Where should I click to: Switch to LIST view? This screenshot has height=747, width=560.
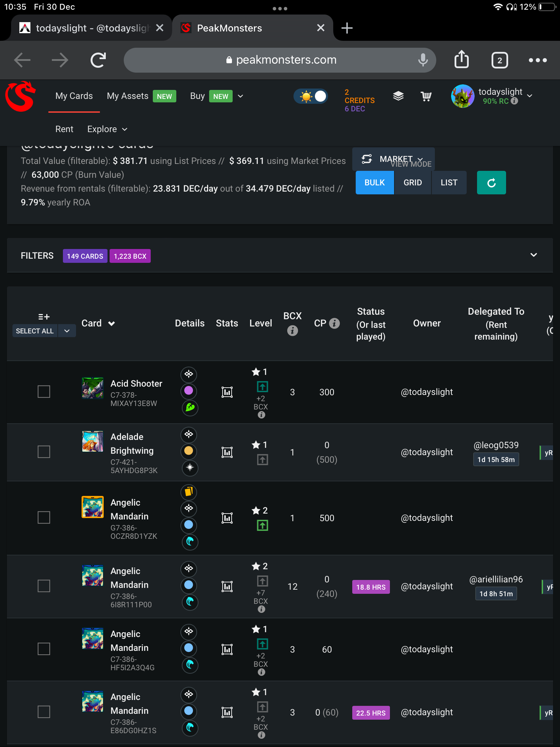tap(449, 183)
